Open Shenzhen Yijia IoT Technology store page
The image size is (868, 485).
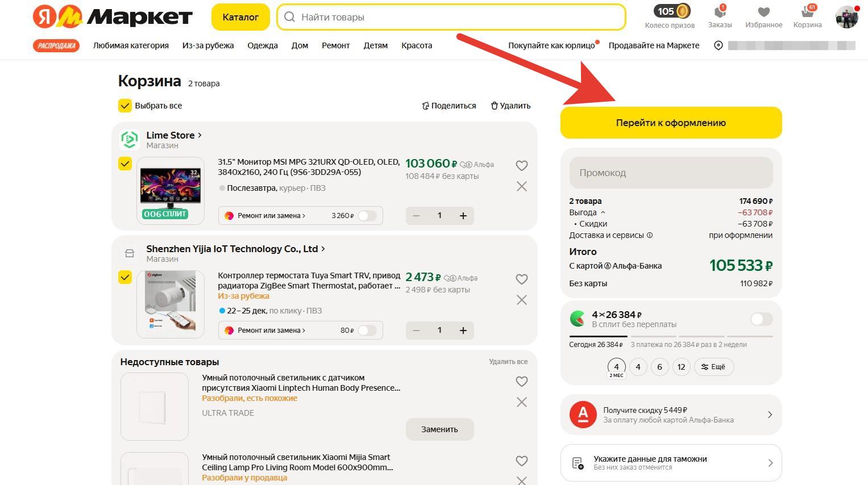[x=235, y=249]
